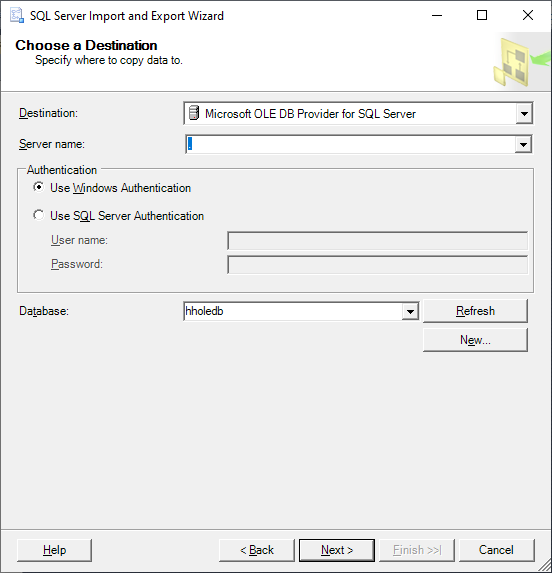Cancel the wizard
The height and width of the screenshot is (573, 552).
[x=496, y=550]
